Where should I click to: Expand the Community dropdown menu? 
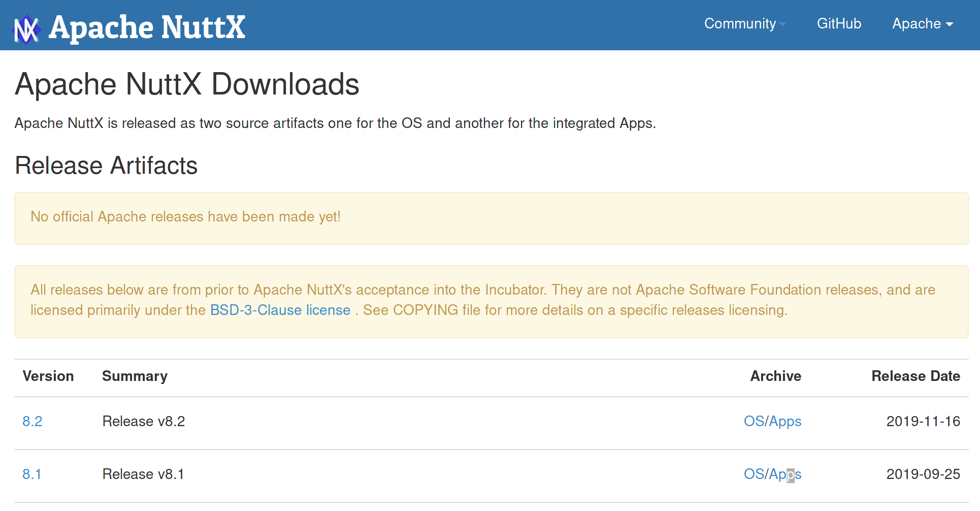[745, 23]
